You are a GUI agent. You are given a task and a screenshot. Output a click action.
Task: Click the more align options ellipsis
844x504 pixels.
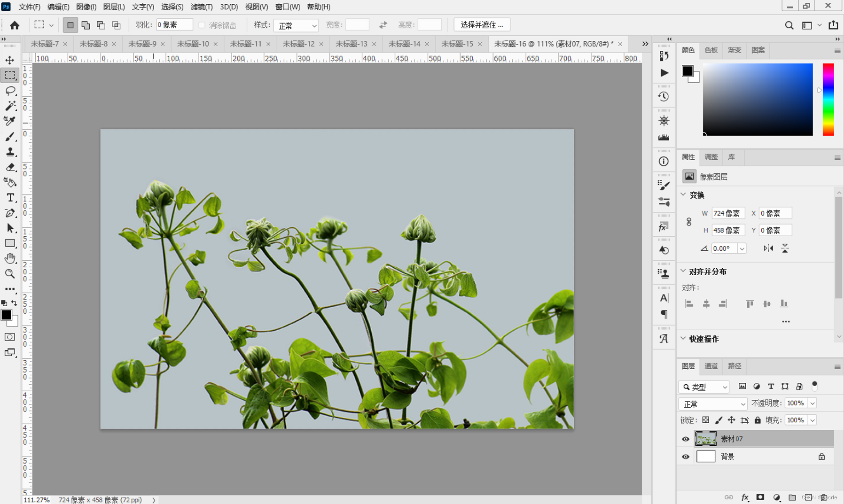786,322
